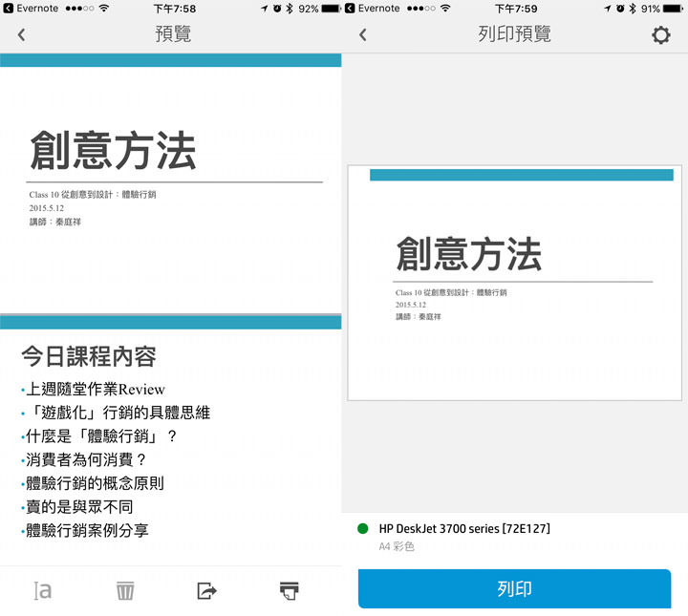688x616 pixels.
Task: Open the 今日課程內容 slide page
Action: point(170,439)
